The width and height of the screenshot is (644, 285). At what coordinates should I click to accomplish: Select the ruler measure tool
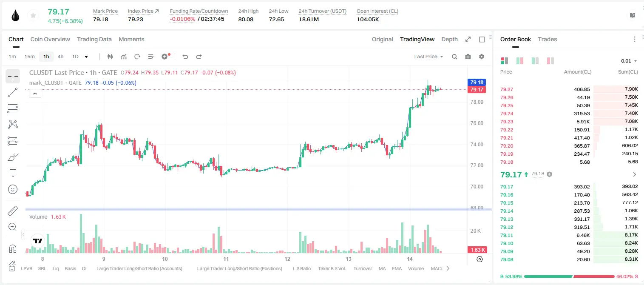pos(13,211)
